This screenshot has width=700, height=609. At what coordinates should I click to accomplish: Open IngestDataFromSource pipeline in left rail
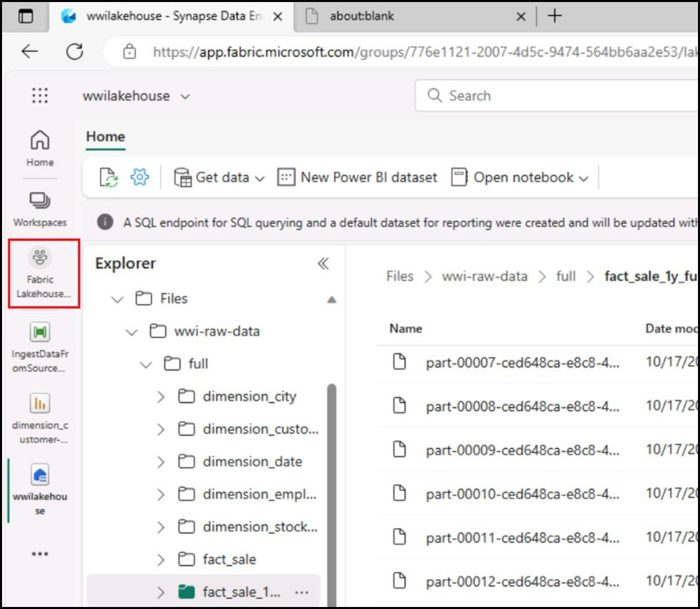pos(39,348)
